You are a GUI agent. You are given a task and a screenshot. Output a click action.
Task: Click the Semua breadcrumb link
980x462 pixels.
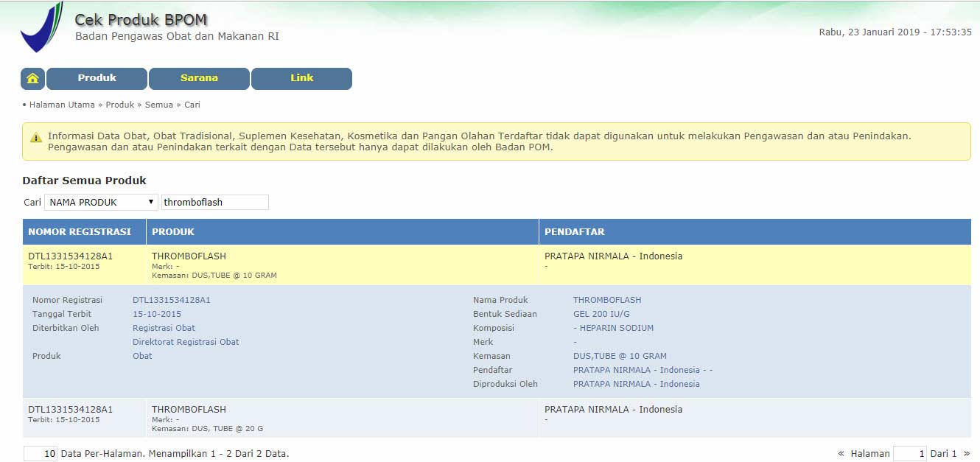tap(159, 105)
